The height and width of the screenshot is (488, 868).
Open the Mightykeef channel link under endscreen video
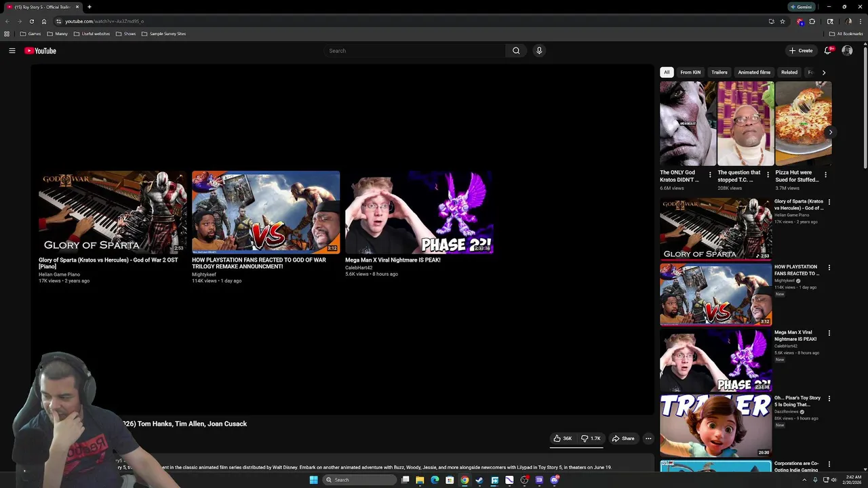coord(203,274)
